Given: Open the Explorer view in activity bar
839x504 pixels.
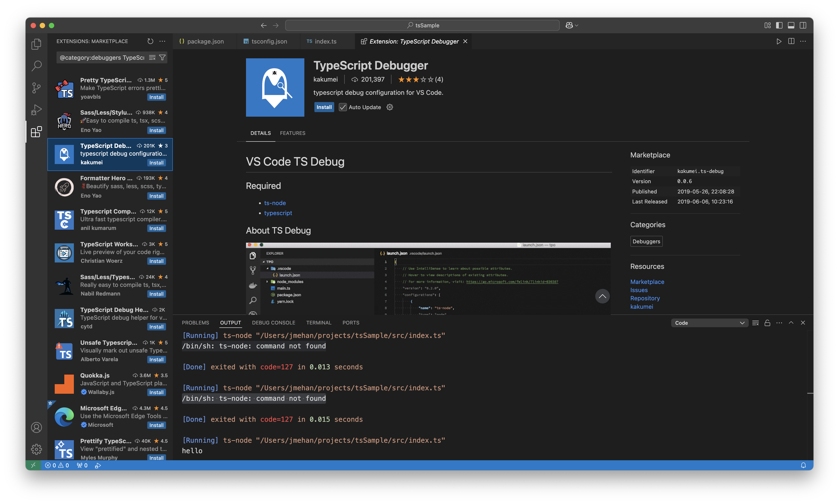Looking at the screenshot, I should (36, 44).
